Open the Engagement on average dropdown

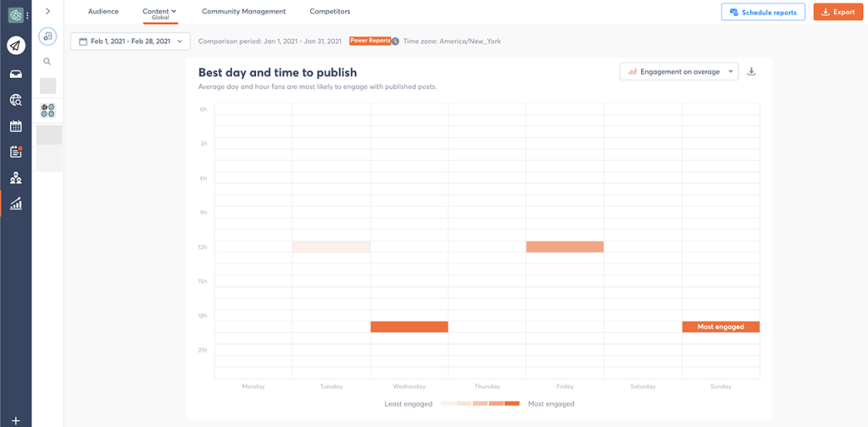point(679,71)
